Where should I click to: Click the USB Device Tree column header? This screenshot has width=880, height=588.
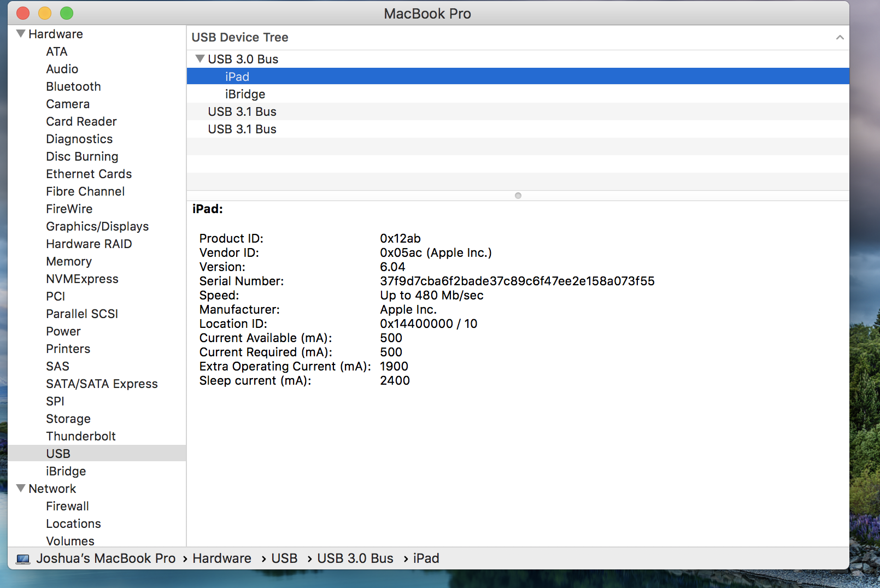(518, 37)
